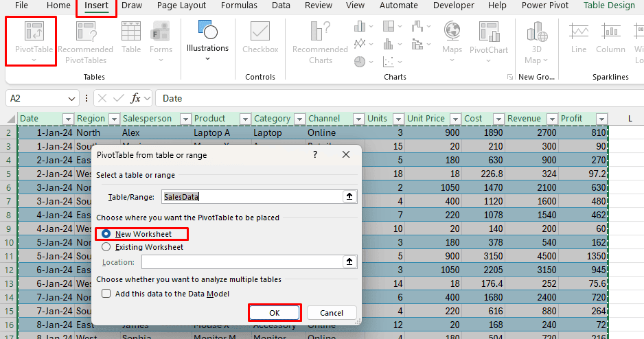Click the Table/Range input field
The width and height of the screenshot is (644, 339).
(252, 196)
